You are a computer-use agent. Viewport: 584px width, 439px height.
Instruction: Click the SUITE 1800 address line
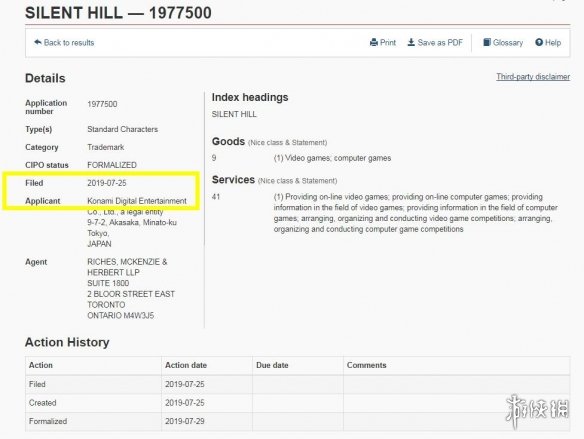point(108,283)
